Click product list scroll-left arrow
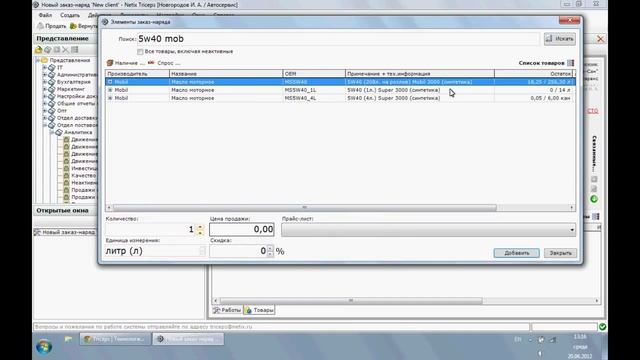Screen dimensions: 640x360 point(109,207)
